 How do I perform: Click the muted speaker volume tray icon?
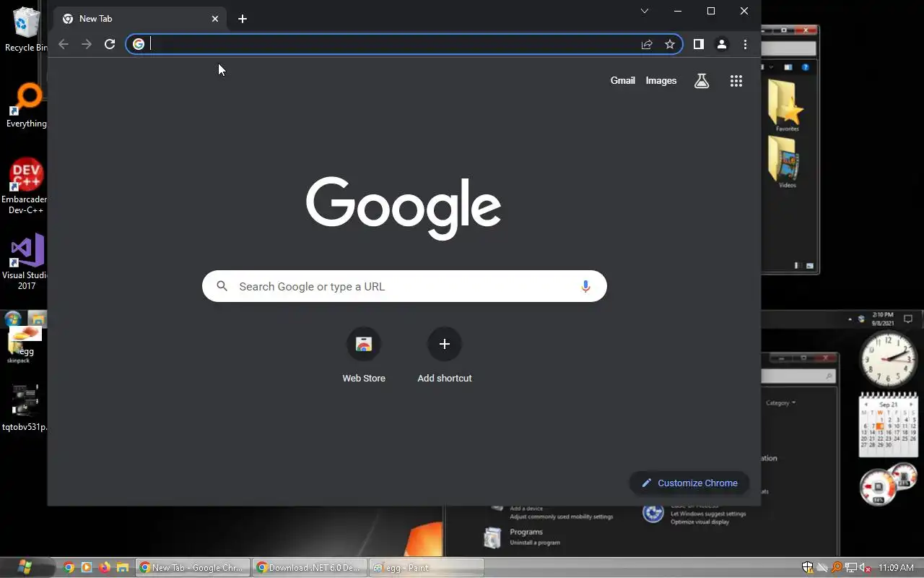tap(865, 568)
